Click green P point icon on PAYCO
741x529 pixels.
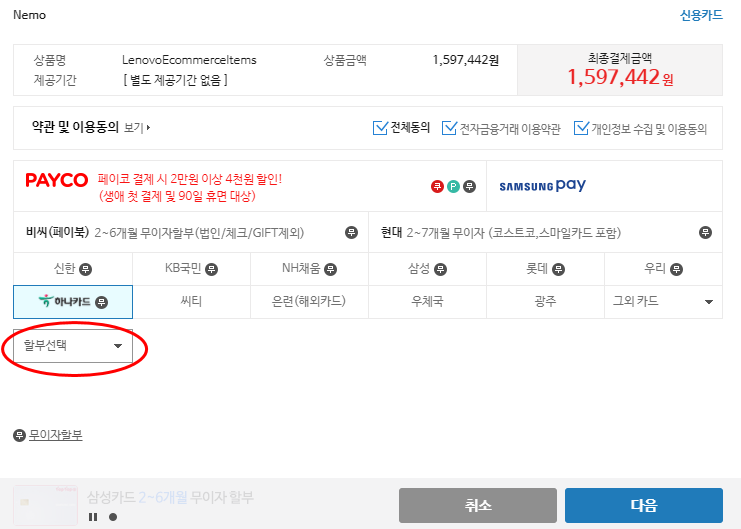453,187
